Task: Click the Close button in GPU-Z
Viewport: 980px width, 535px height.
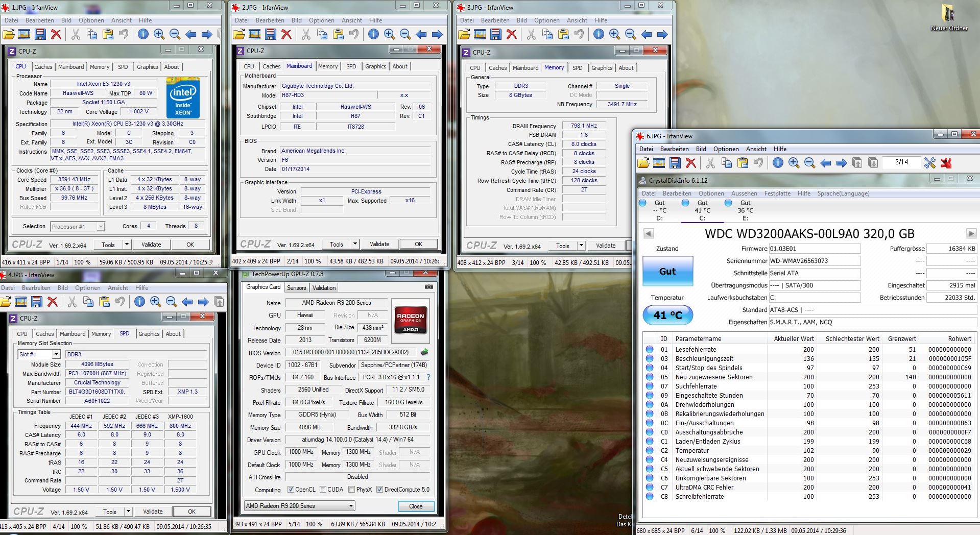Action: (416, 506)
